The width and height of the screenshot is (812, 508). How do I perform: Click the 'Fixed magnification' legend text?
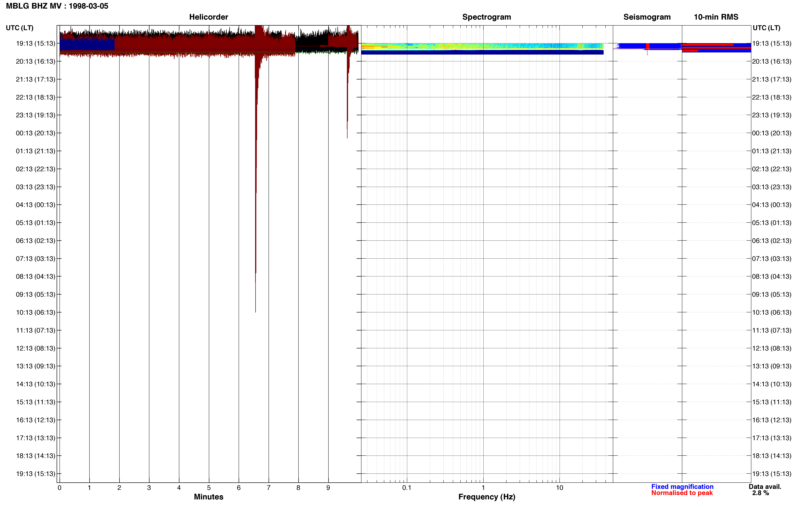tap(682, 486)
